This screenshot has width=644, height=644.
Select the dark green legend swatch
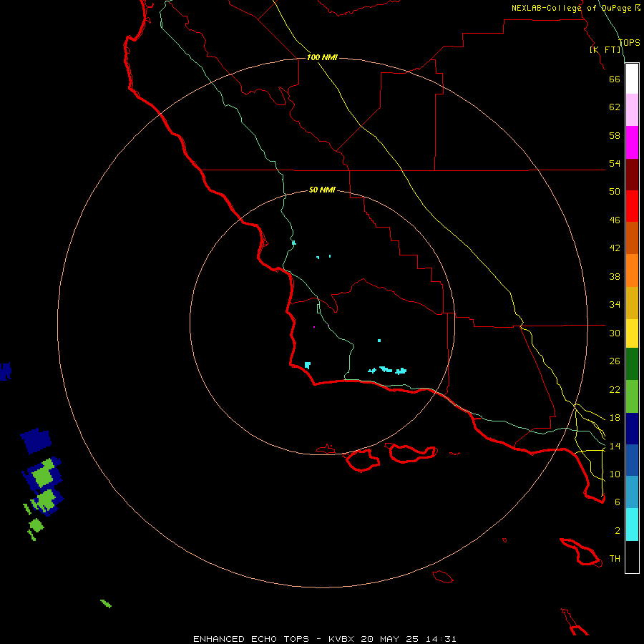[632, 364]
